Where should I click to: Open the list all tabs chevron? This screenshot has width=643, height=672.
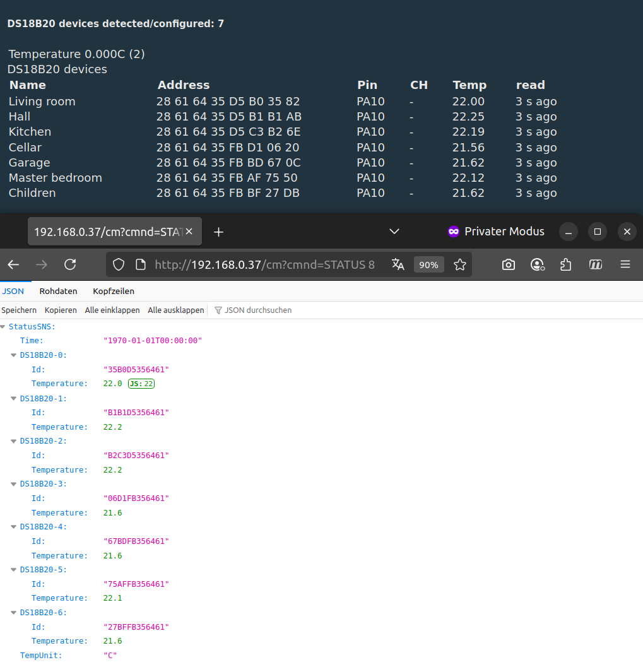tap(394, 232)
